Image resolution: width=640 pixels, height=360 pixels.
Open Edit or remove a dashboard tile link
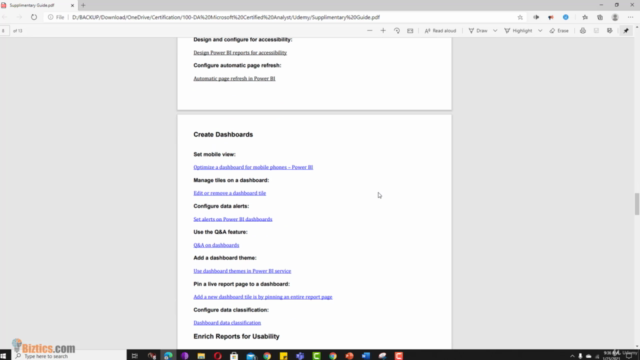[229, 193]
